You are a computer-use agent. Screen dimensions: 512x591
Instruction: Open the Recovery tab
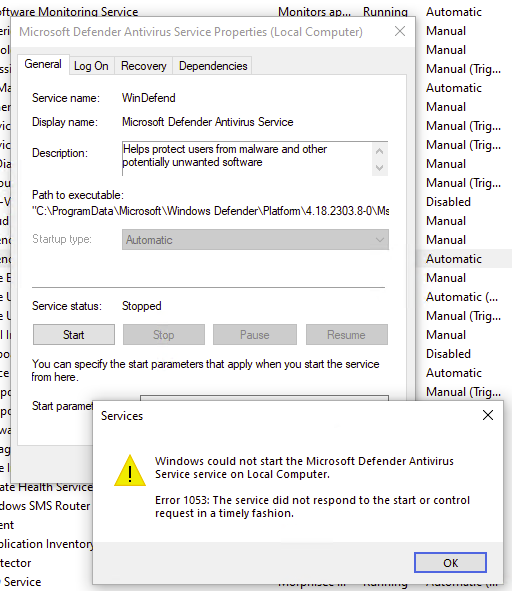(144, 66)
